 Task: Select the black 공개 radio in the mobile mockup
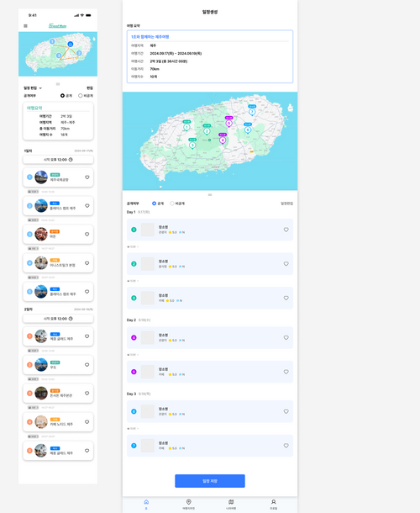click(x=62, y=96)
